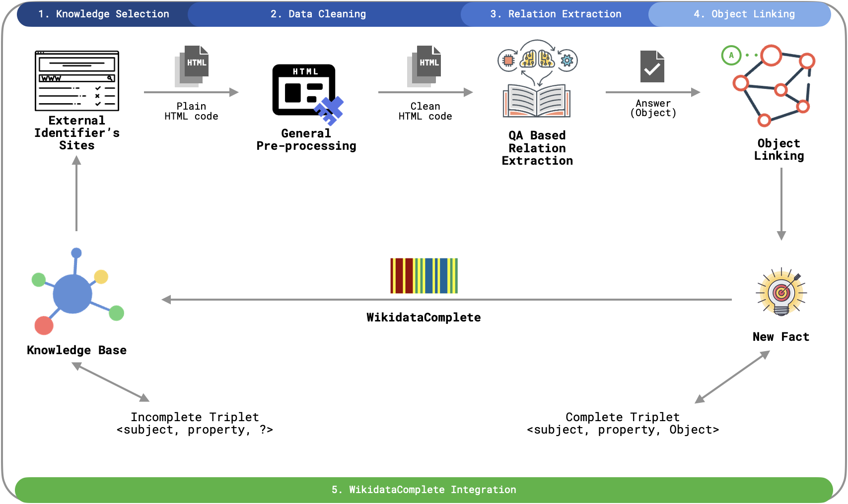
Task: Click the External Identifier's Sites label
Action: point(77,133)
